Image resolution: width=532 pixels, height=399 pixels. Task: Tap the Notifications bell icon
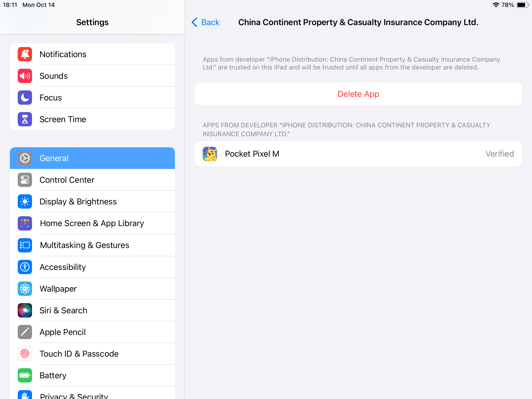pyautogui.click(x=25, y=54)
